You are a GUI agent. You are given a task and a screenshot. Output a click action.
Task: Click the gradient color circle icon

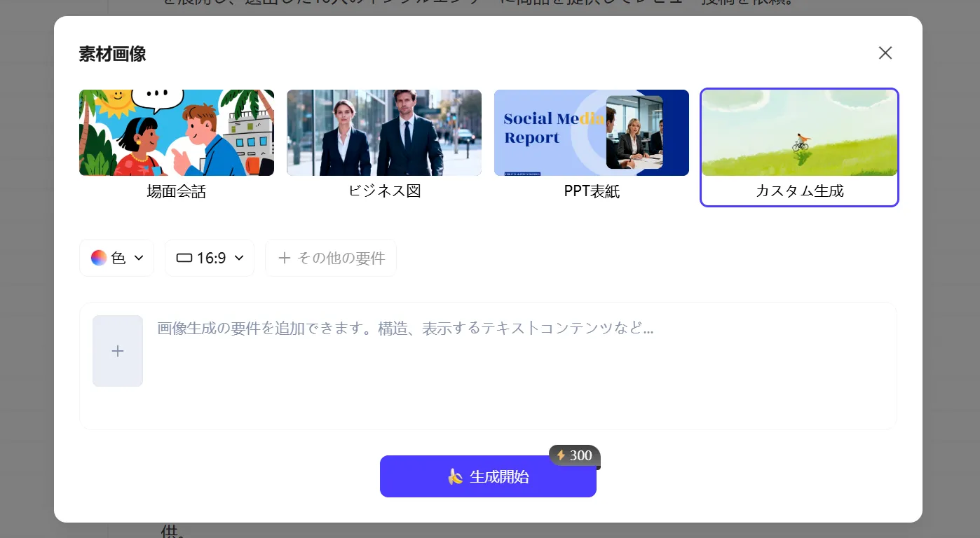99,258
